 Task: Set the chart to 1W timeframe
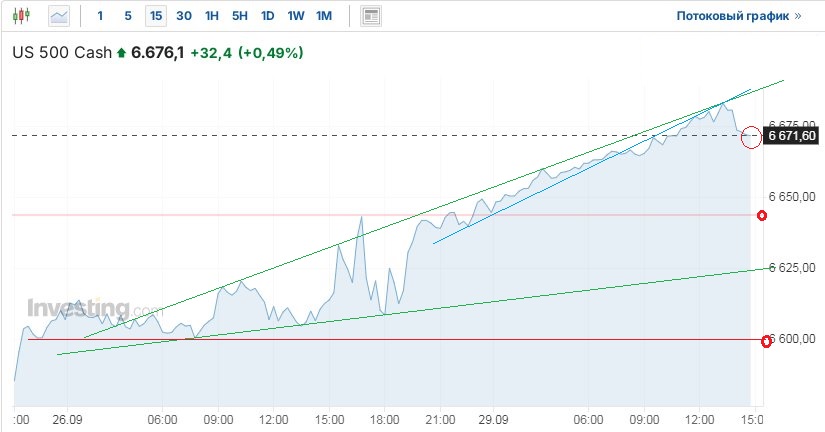pos(296,16)
